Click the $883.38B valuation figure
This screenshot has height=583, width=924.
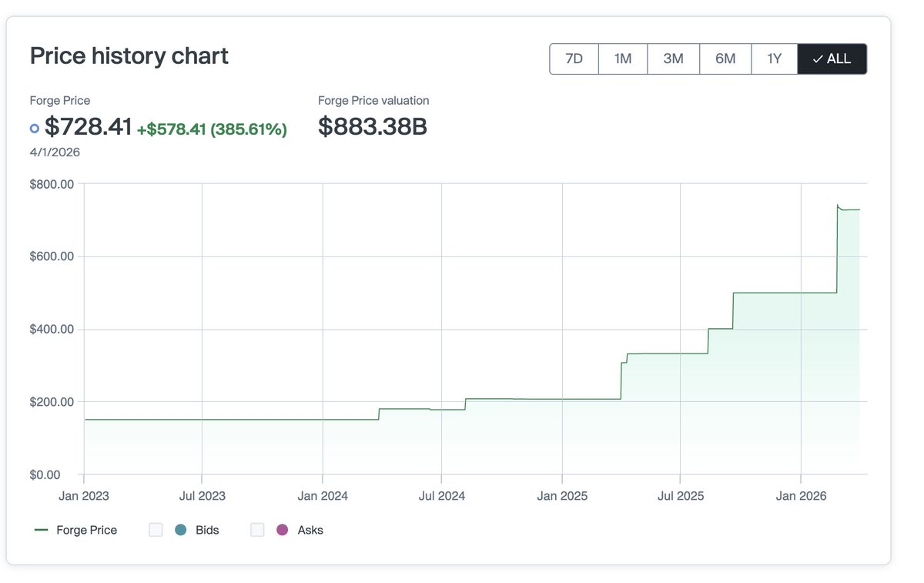[373, 126]
